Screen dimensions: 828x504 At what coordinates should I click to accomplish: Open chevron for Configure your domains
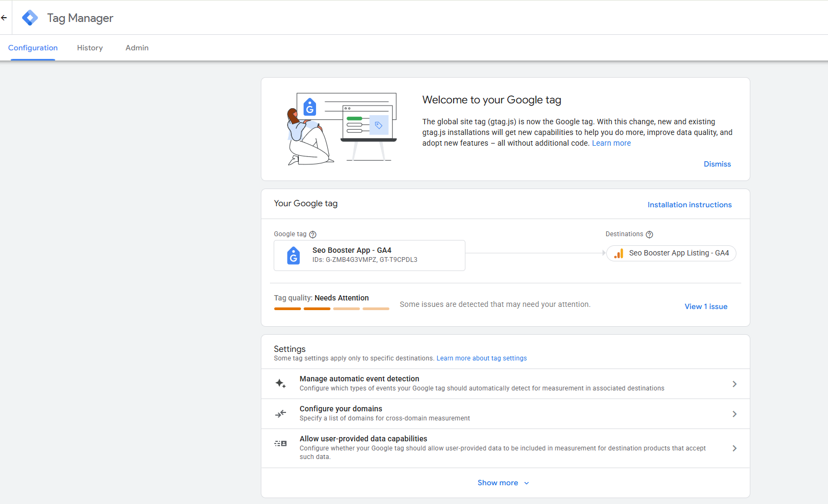click(734, 414)
